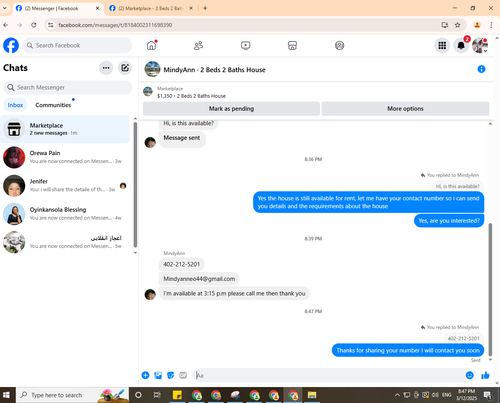
Task: Open the Marketplace icon in top navigation
Action: click(x=292, y=45)
